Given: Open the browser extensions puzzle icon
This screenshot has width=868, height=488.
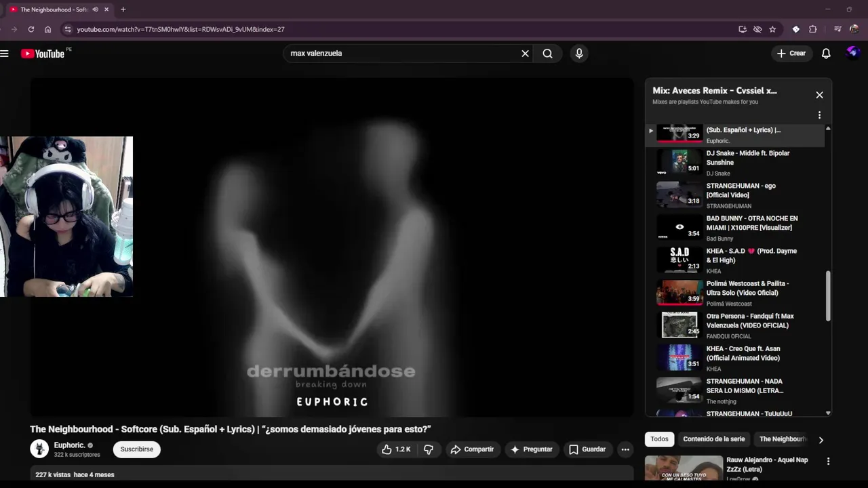Looking at the screenshot, I should pyautogui.click(x=813, y=29).
